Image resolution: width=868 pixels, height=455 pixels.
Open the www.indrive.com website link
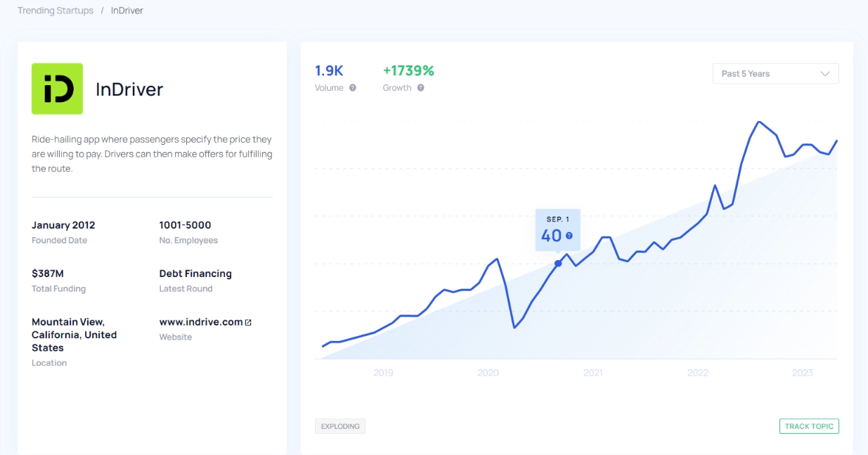[x=201, y=322]
